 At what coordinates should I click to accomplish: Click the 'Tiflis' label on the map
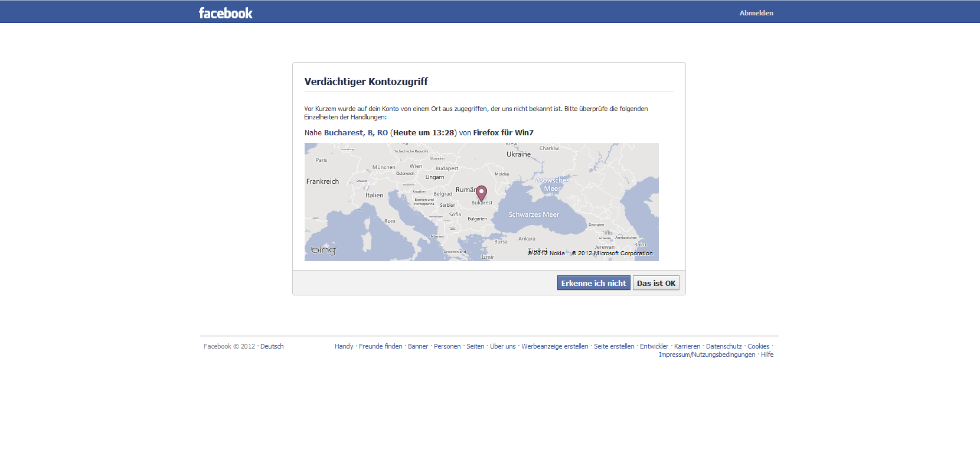pyautogui.click(x=607, y=233)
